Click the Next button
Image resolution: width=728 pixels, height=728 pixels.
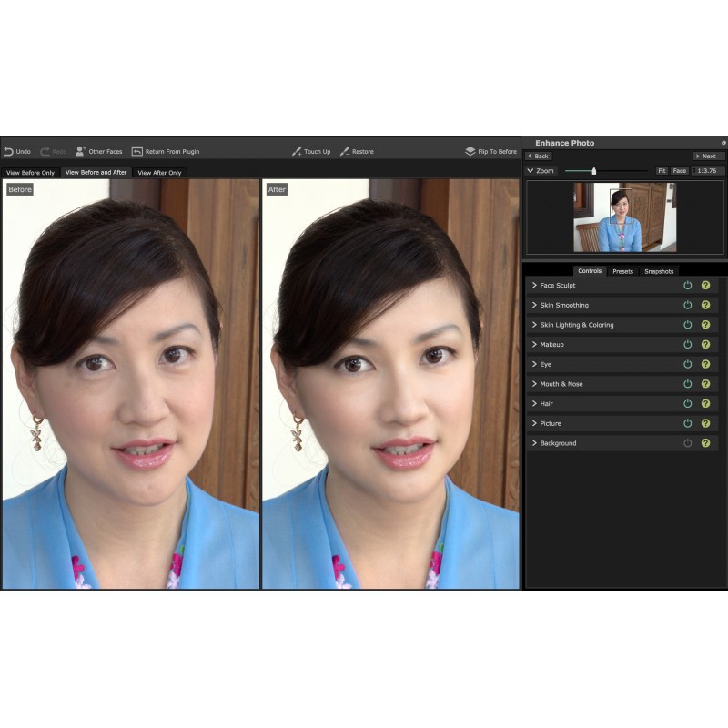pyautogui.click(x=709, y=156)
